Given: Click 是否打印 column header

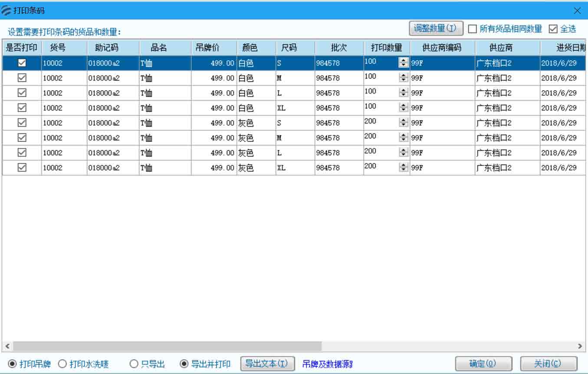Looking at the screenshot, I should coord(22,48).
